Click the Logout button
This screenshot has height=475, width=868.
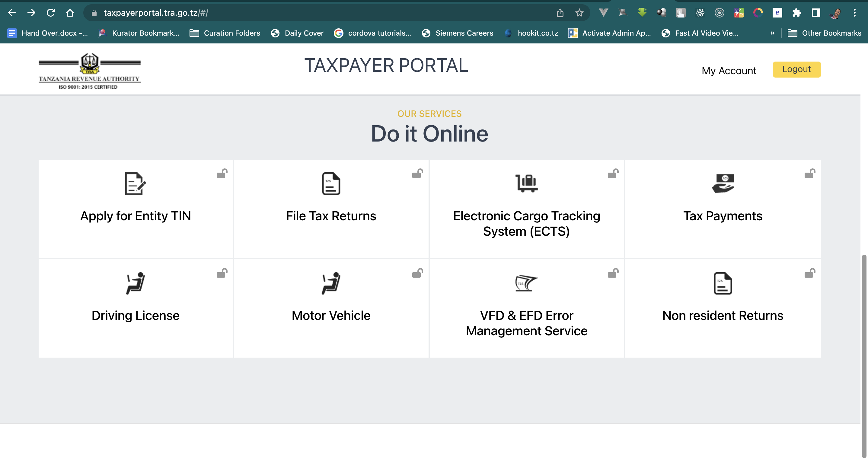point(797,69)
